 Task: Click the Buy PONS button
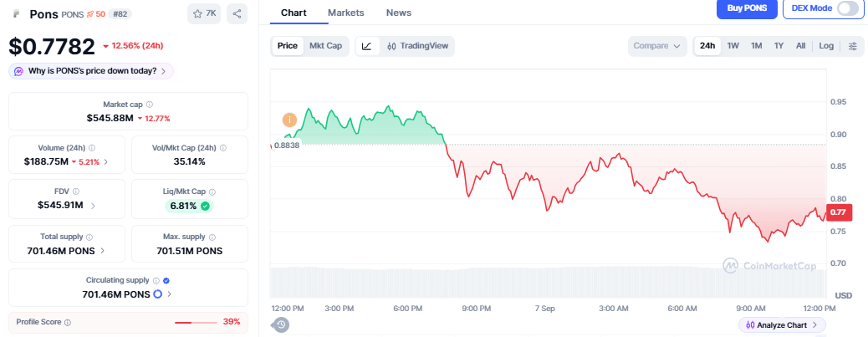pos(747,8)
